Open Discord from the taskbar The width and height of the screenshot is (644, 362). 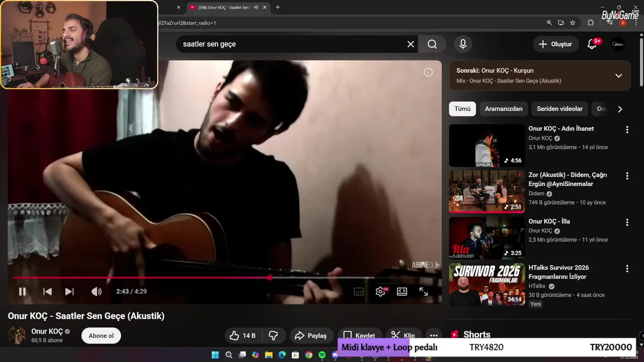click(x=335, y=355)
